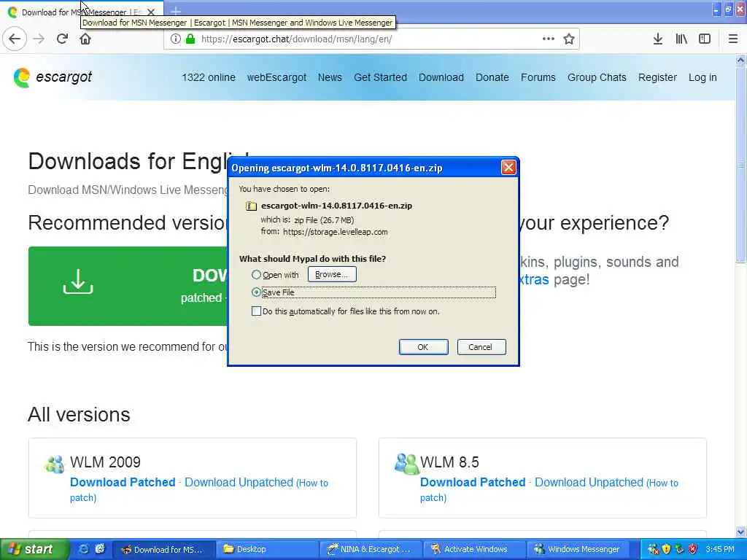Viewport: 747px width, 560px height.
Task: Click the red shield security tray icon
Action: point(693,549)
